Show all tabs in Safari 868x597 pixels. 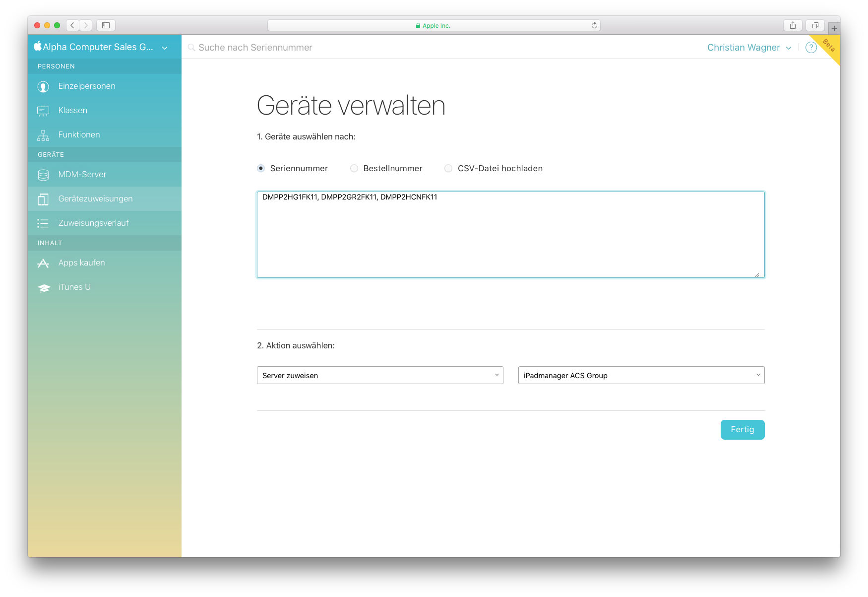[x=815, y=25]
